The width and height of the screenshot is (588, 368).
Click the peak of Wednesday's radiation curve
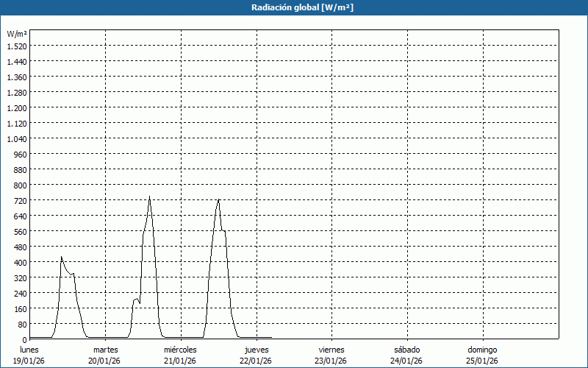[218, 199]
